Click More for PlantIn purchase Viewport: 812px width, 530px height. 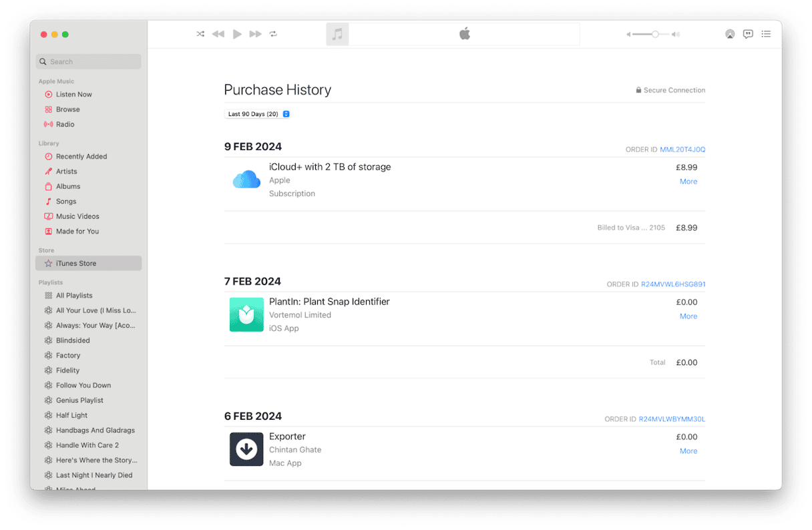click(688, 316)
